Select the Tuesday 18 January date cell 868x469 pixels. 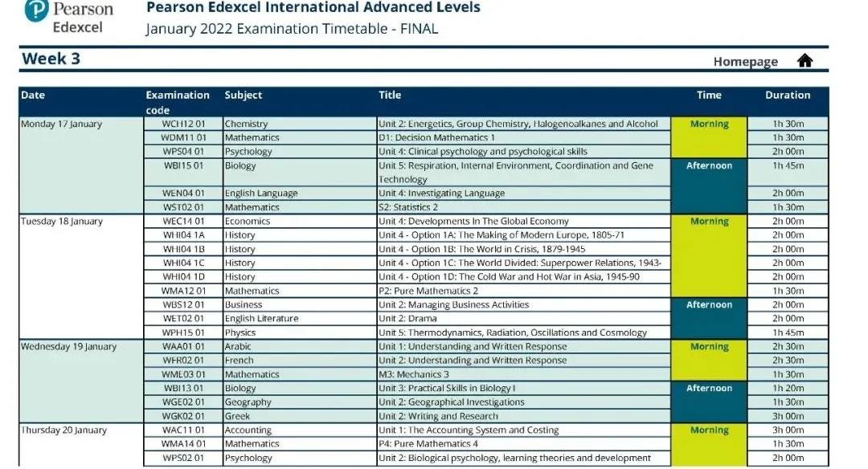point(81,276)
